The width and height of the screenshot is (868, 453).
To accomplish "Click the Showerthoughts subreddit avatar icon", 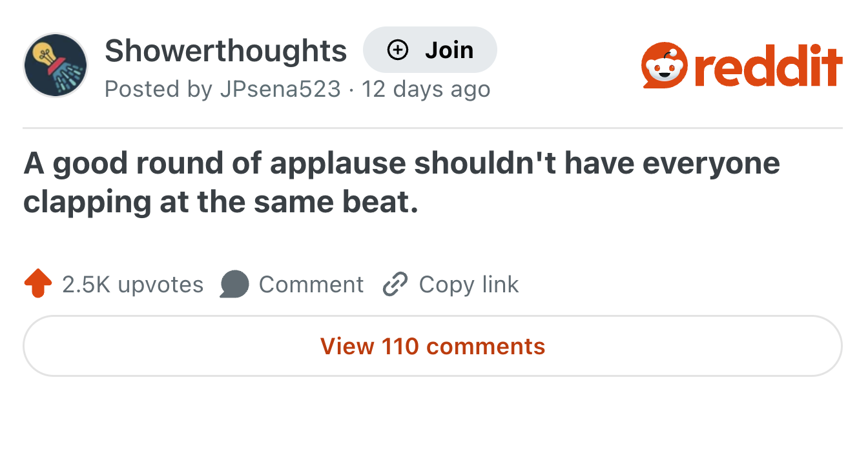I will click(56, 65).
